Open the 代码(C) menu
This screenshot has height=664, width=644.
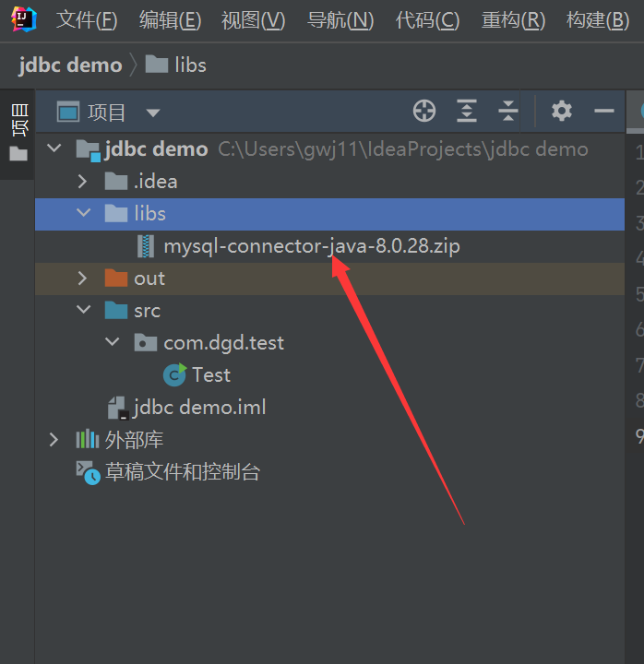tap(427, 20)
